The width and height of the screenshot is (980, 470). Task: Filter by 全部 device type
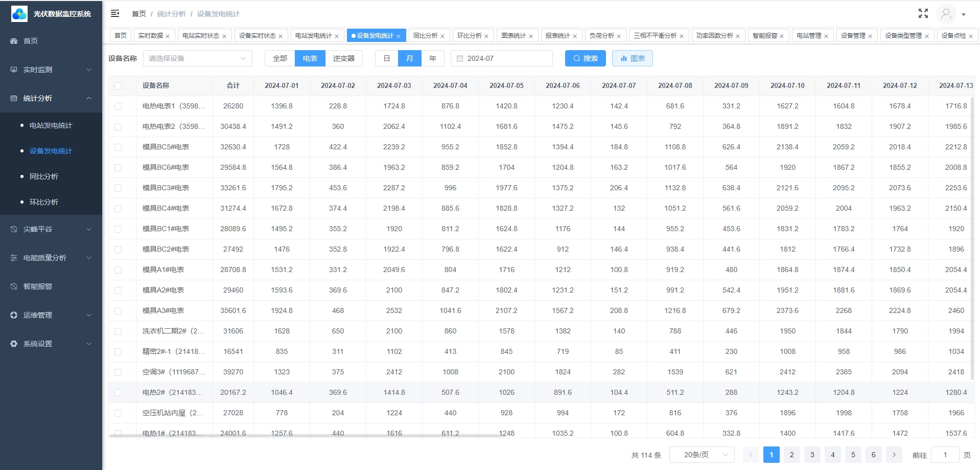[x=280, y=58]
